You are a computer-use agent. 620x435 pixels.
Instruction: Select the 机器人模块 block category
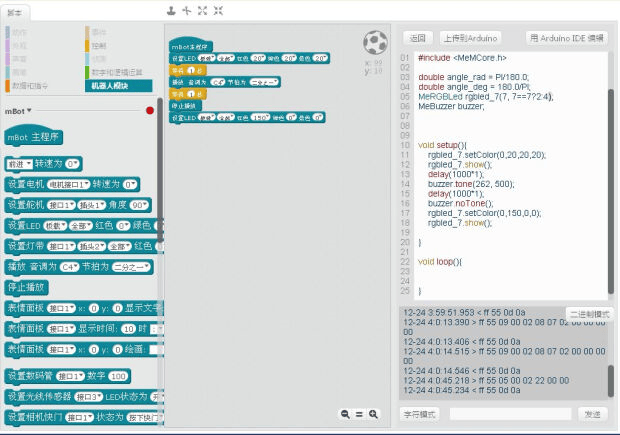(119, 86)
